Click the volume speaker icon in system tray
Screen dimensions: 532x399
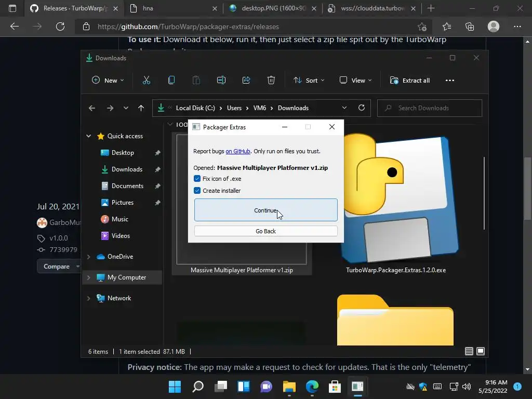pos(467,387)
